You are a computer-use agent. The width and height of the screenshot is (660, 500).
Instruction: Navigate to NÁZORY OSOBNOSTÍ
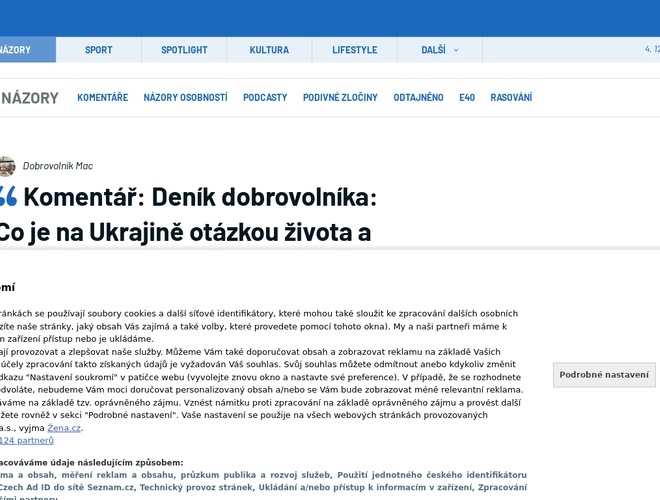185,98
